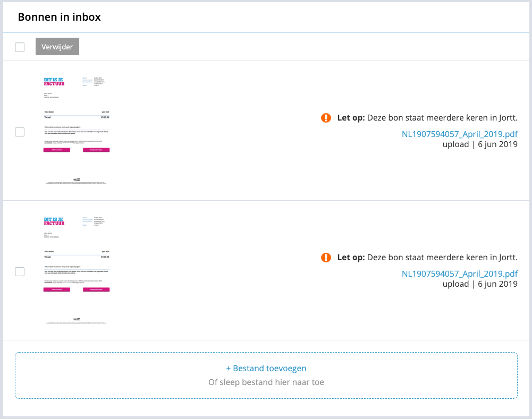Click the '+ Bestand toevoegen' link
The height and width of the screenshot is (419, 532).
click(266, 368)
